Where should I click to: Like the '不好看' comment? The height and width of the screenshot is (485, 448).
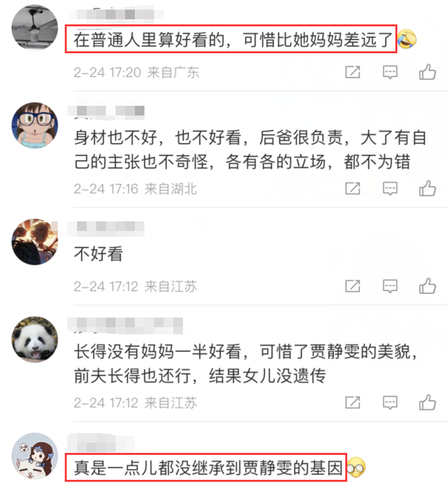click(428, 286)
